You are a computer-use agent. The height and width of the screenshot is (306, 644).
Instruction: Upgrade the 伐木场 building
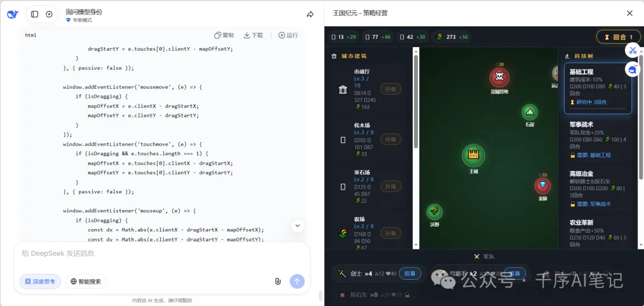pos(391,140)
